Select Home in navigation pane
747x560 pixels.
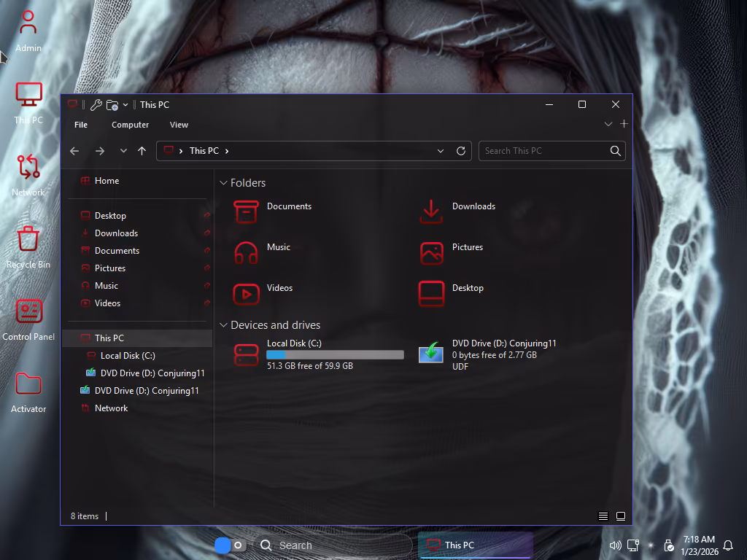[107, 181]
